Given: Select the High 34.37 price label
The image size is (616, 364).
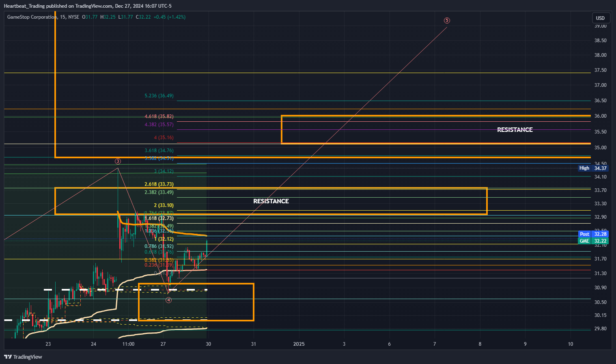Looking at the screenshot, I should point(593,168).
